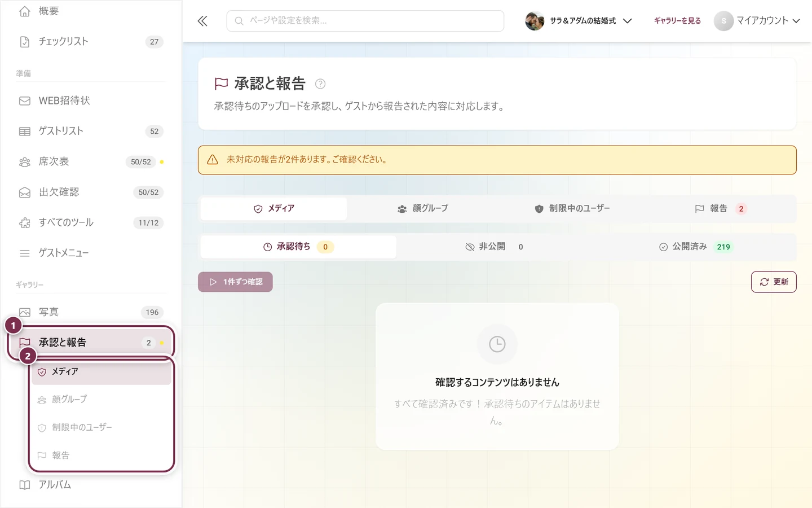Click the 196 badge beside 写真
The height and width of the screenshot is (508, 812).
(152, 313)
